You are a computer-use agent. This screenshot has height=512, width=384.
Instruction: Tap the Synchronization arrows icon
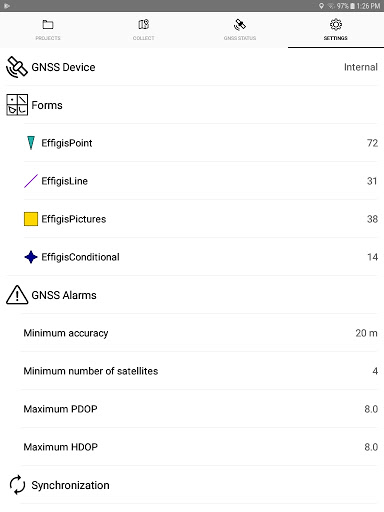click(x=17, y=485)
